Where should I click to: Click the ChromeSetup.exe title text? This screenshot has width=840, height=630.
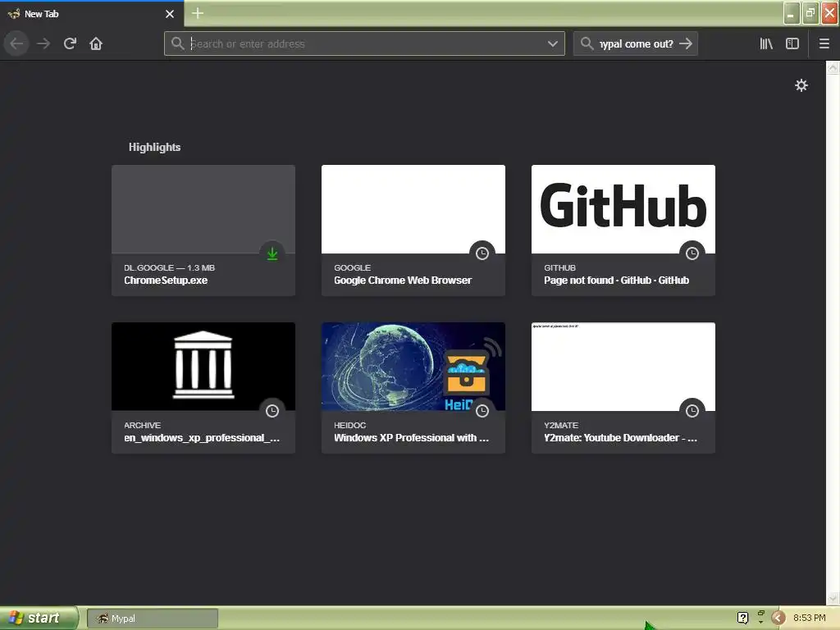coord(166,281)
